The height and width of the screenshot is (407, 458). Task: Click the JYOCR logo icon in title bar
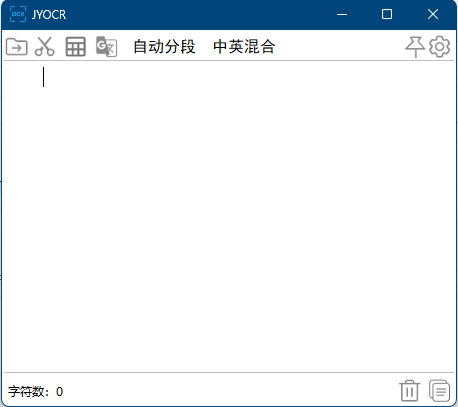[18, 14]
